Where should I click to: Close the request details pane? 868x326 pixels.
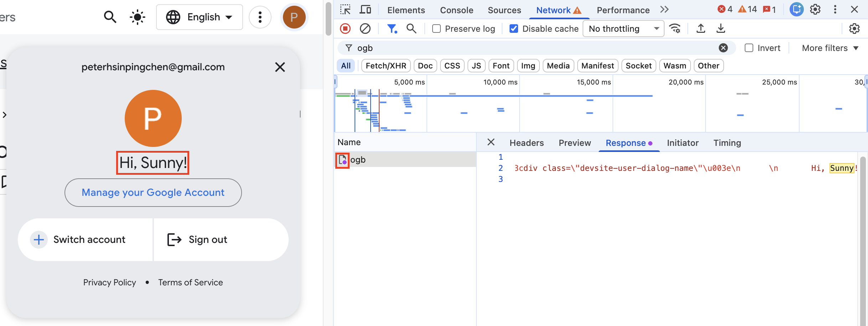491,142
